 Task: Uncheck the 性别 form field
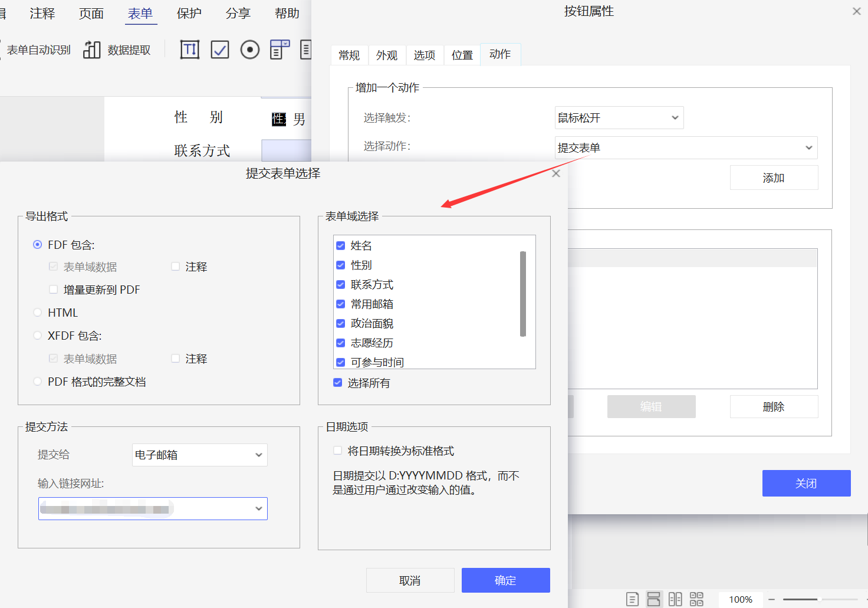coord(341,265)
